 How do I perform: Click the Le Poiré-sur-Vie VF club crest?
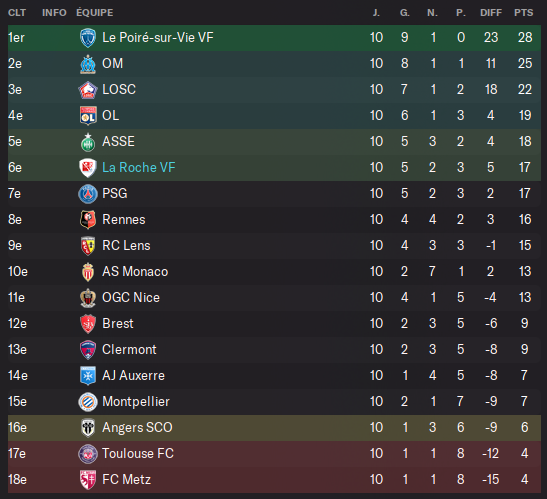coord(88,38)
